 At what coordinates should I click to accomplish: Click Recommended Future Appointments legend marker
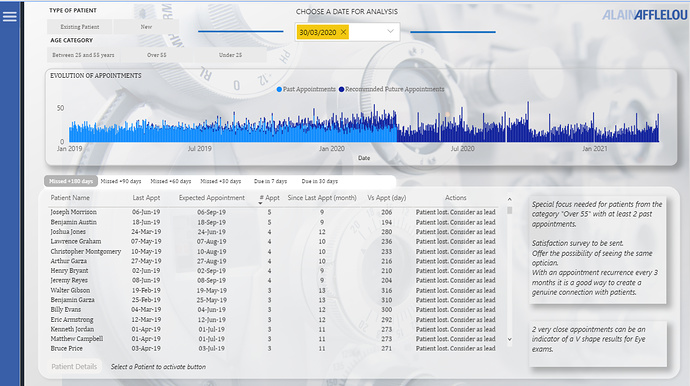click(341, 89)
